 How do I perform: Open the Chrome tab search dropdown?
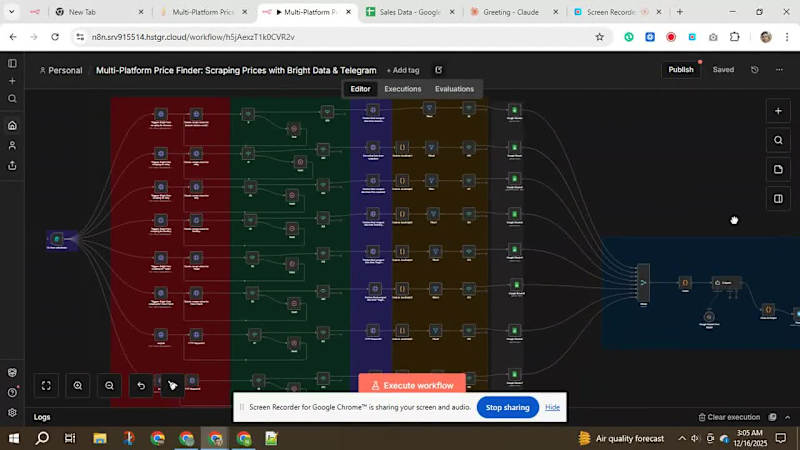[x=11, y=12]
